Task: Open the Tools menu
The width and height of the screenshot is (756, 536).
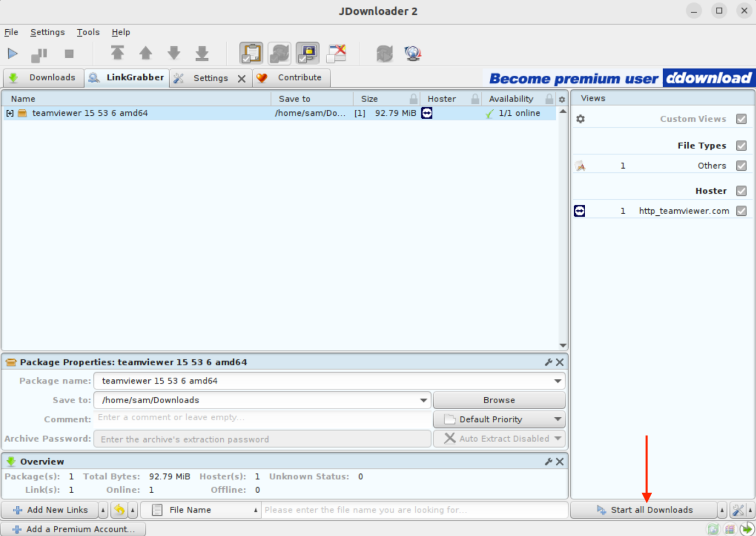Action: [88, 32]
